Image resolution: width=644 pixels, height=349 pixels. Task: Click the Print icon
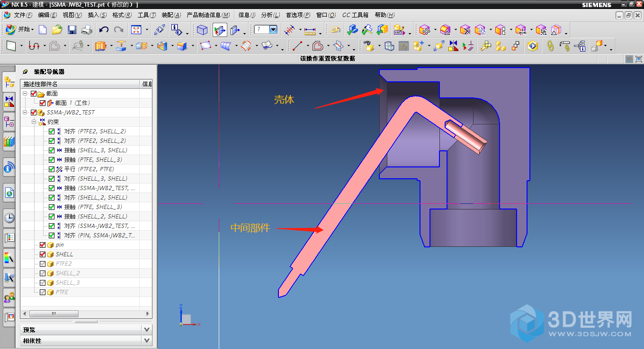click(87, 30)
